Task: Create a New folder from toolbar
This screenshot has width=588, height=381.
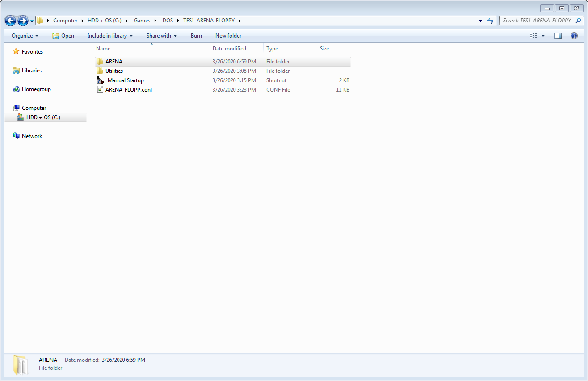Action: point(228,36)
